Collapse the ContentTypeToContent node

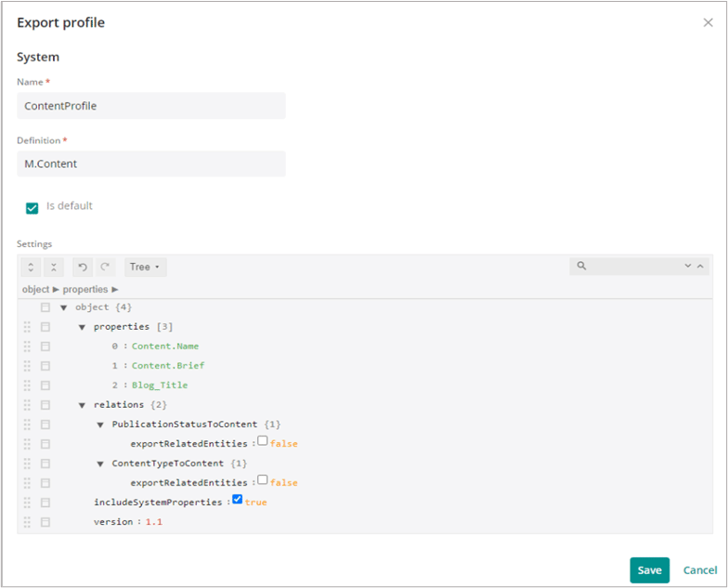[x=100, y=464]
